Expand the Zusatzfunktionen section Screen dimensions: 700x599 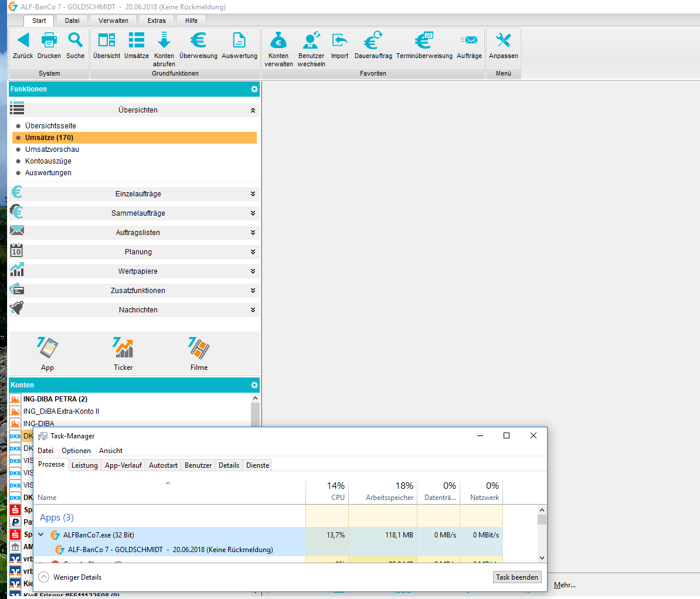253,291
